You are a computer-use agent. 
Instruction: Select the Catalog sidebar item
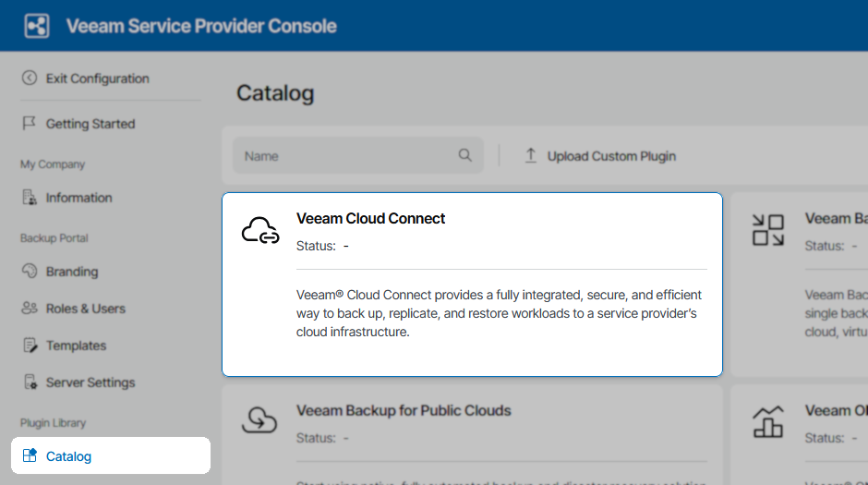click(111, 455)
